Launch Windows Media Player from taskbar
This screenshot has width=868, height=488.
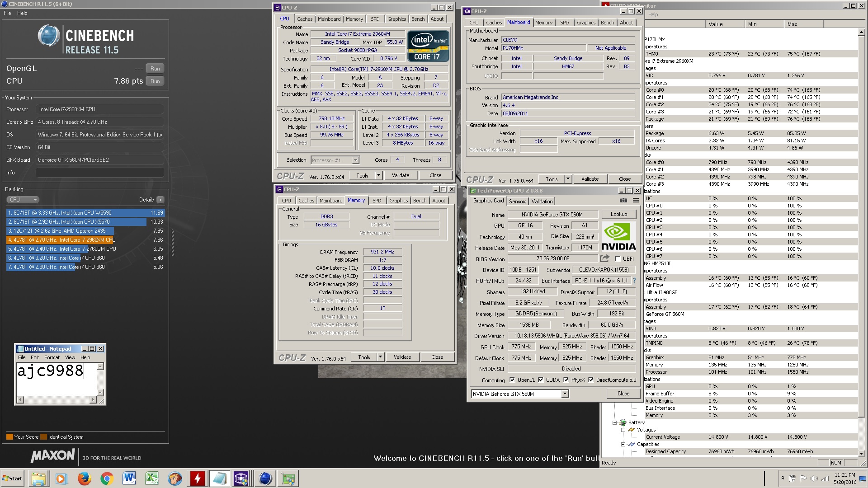pos(61,479)
